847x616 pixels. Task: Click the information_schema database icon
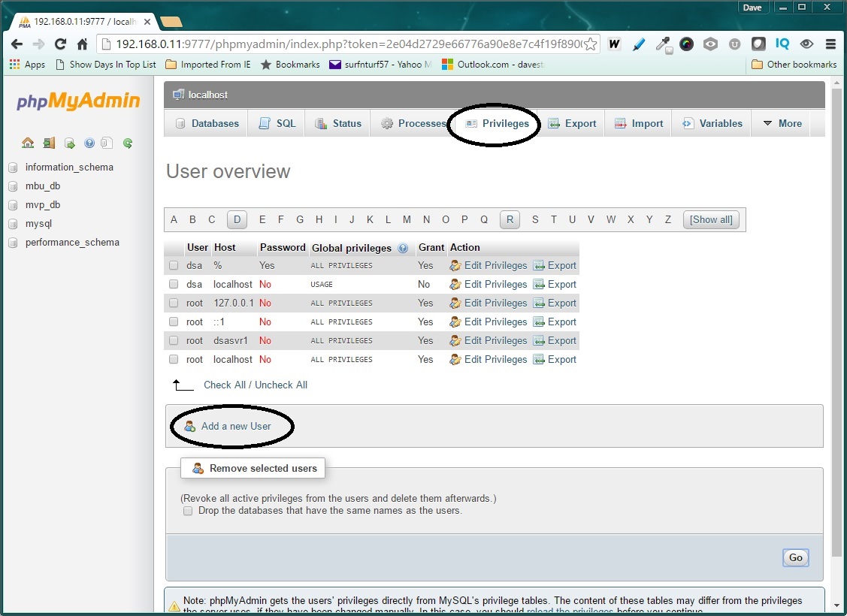click(14, 168)
